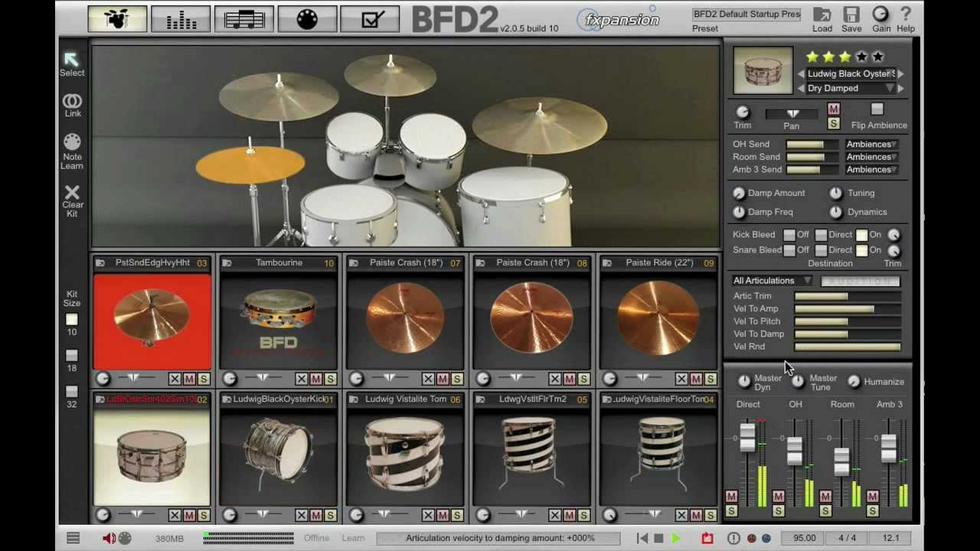Stop playback with the stop button
Screen dimensions: 980x551
pos(658,539)
